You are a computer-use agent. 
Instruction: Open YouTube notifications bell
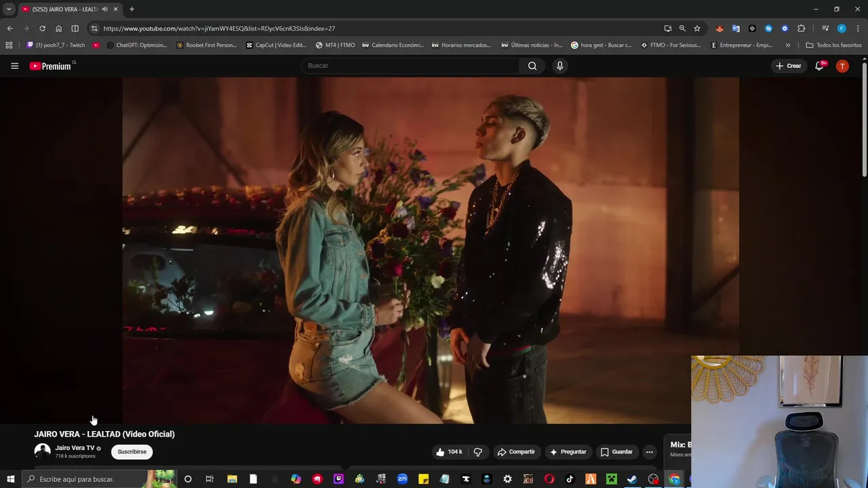tap(820, 66)
